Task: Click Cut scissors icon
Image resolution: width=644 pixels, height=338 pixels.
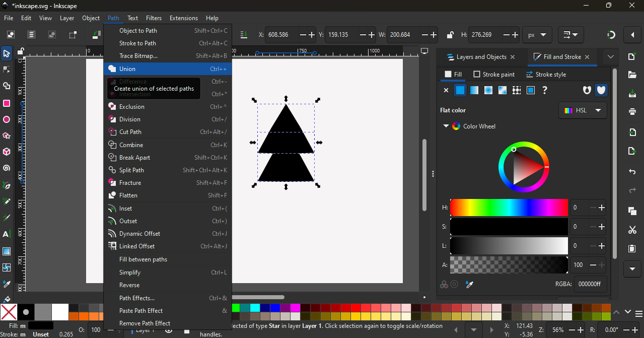Action: coord(632,230)
